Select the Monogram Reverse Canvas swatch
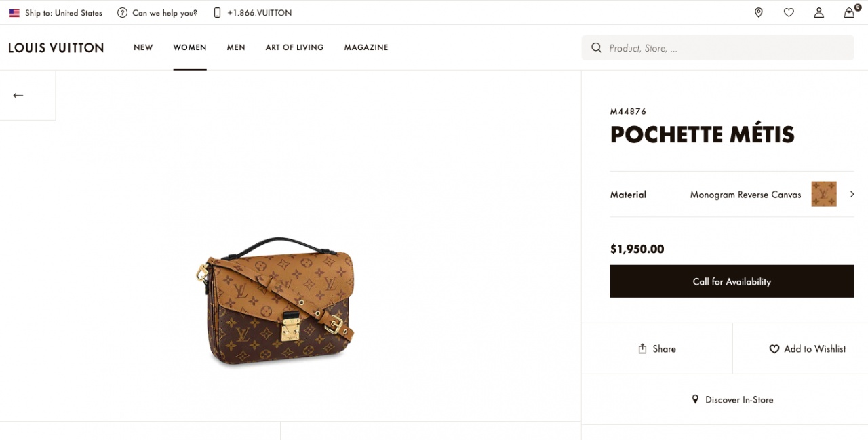868x440 pixels. click(x=823, y=194)
